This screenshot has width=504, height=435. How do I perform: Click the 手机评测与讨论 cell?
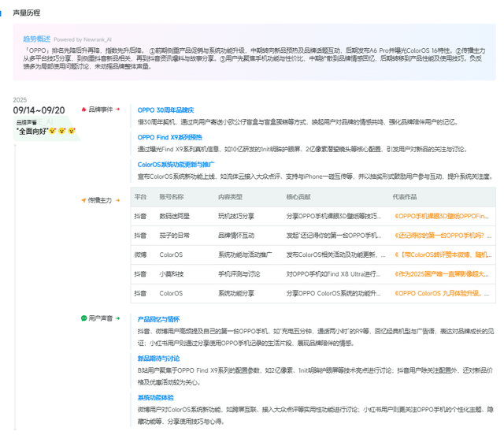pos(239,274)
